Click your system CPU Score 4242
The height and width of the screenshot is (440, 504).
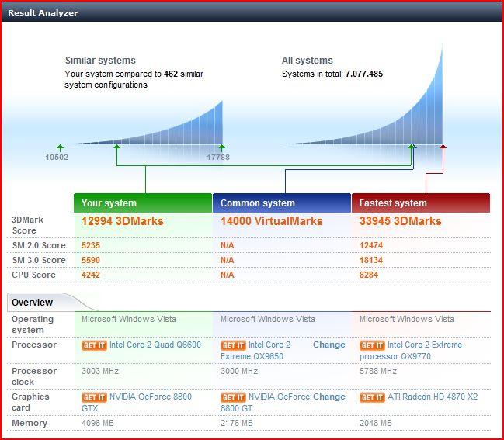point(91,275)
